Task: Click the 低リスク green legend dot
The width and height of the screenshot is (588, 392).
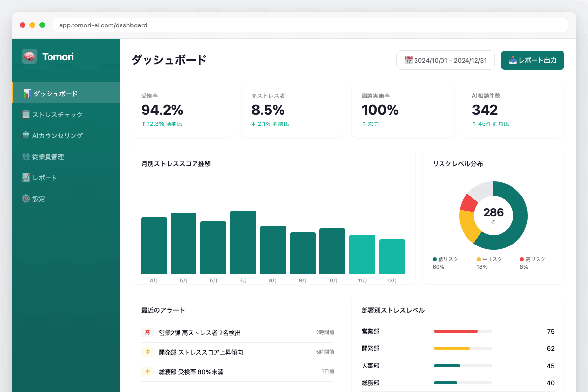Action: click(435, 259)
